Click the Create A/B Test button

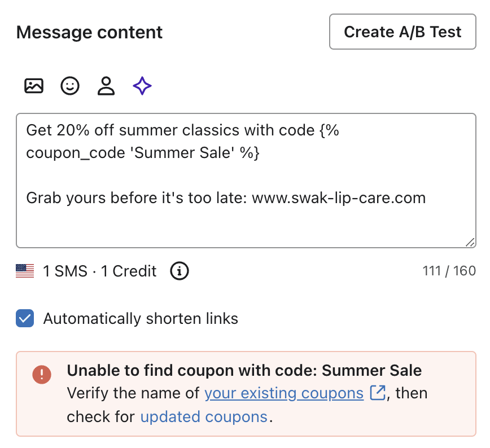tap(403, 32)
